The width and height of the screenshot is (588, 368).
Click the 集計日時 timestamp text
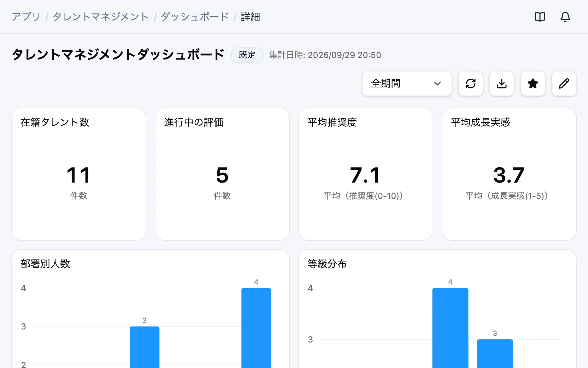(325, 55)
